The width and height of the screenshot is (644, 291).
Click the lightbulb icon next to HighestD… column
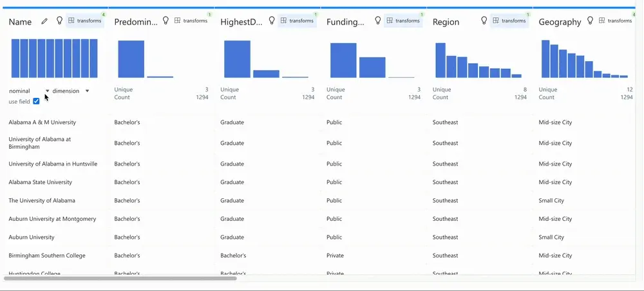pyautogui.click(x=272, y=21)
